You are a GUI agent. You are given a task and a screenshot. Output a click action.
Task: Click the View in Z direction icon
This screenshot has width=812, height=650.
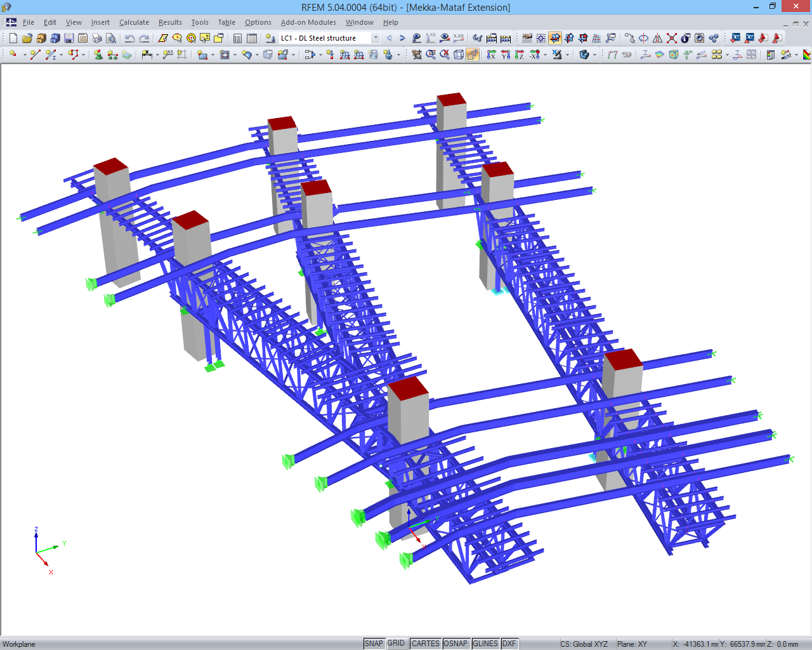(x=520, y=55)
